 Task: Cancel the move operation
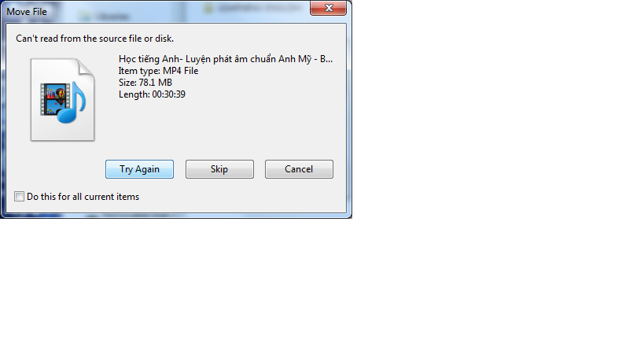[x=299, y=169]
